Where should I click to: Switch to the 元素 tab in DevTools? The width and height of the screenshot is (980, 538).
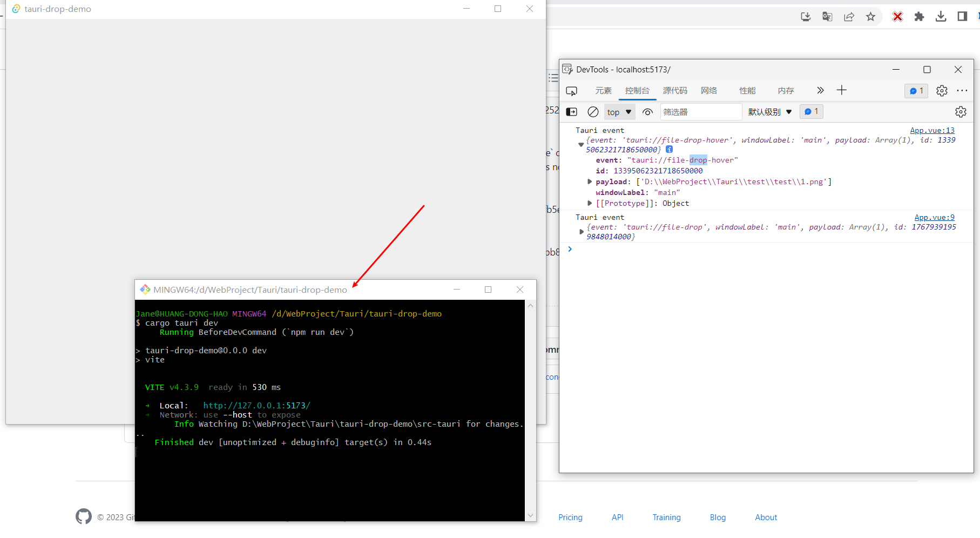tap(603, 91)
